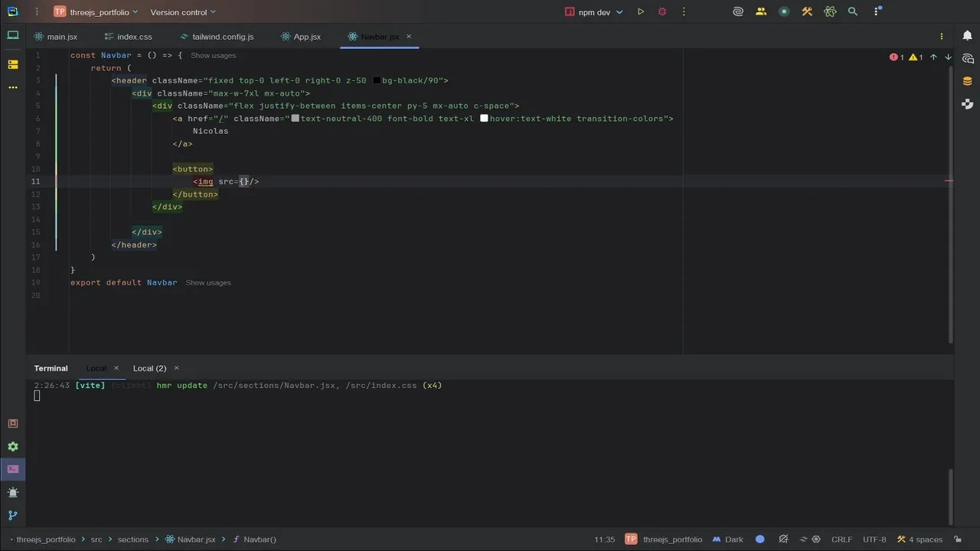The height and width of the screenshot is (551, 980).
Task: Open more run actions menu
Action: 684,12
